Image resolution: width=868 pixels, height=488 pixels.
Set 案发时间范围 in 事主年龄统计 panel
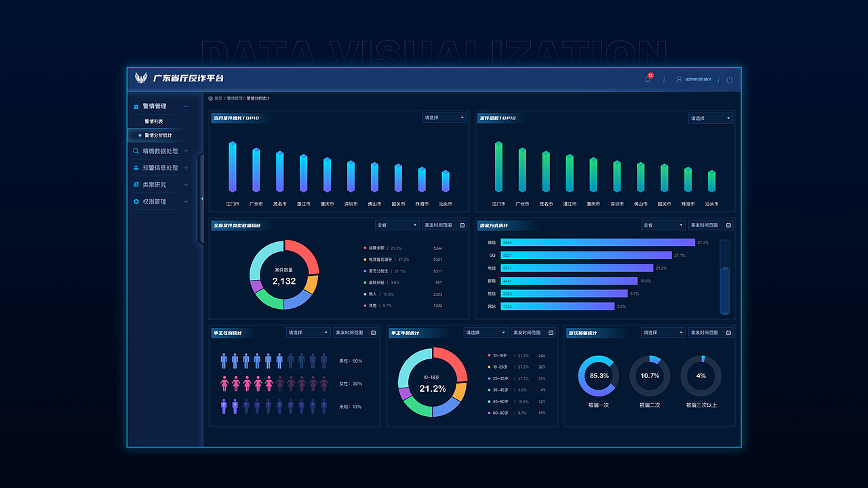pos(534,333)
